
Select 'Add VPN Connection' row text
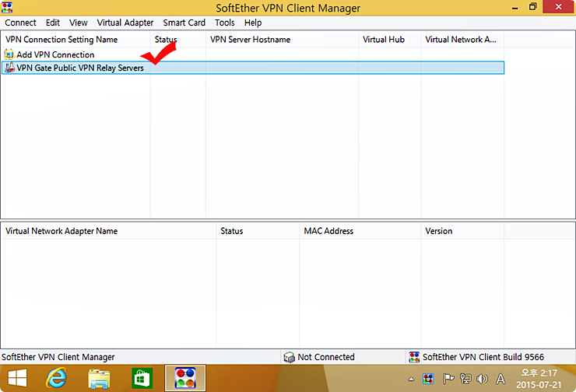click(55, 54)
